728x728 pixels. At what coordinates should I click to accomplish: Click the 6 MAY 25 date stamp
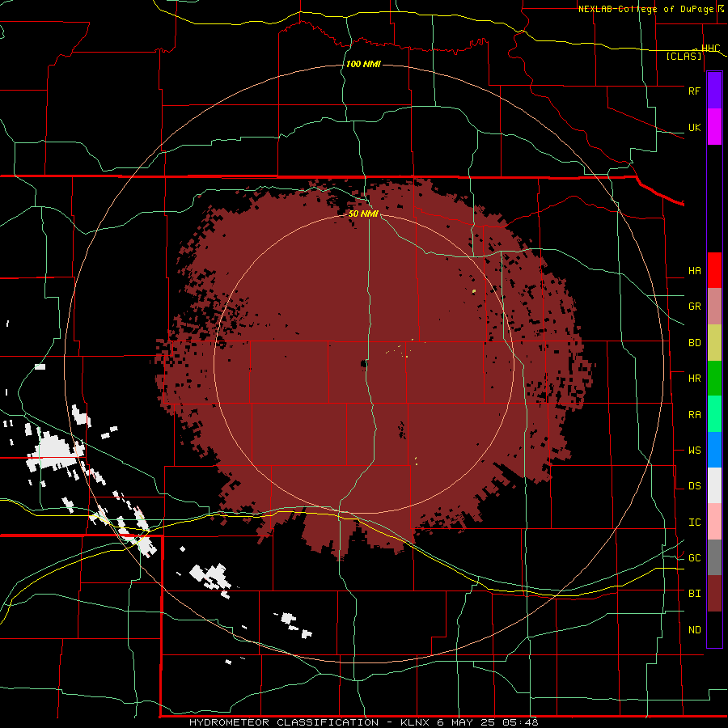click(467, 722)
